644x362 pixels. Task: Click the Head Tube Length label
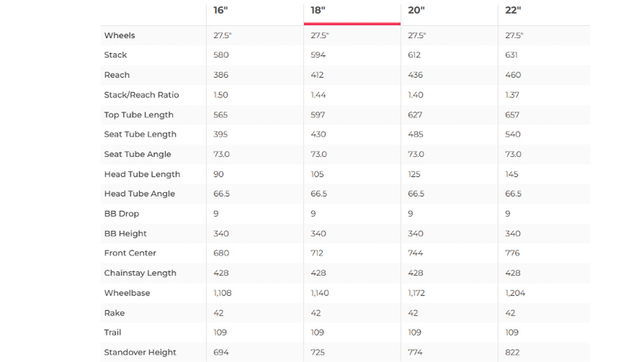pyautogui.click(x=142, y=174)
